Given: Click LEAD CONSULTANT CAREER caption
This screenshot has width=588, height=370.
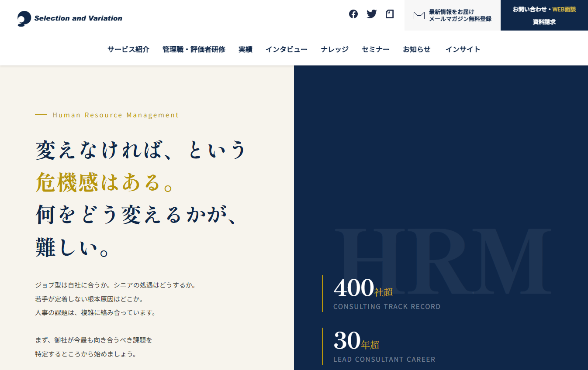Looking at the screenshot, I should click(384, 360).
